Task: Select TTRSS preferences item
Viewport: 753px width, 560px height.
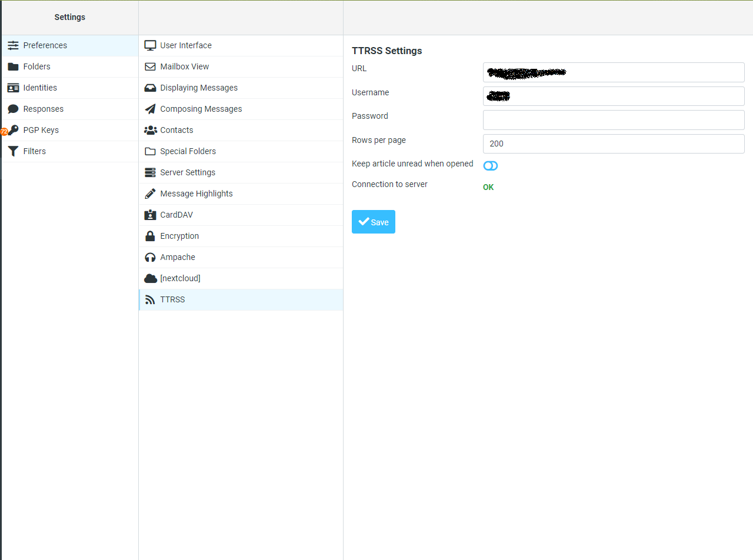Action: pyautogui.click(x=241, y=299)
